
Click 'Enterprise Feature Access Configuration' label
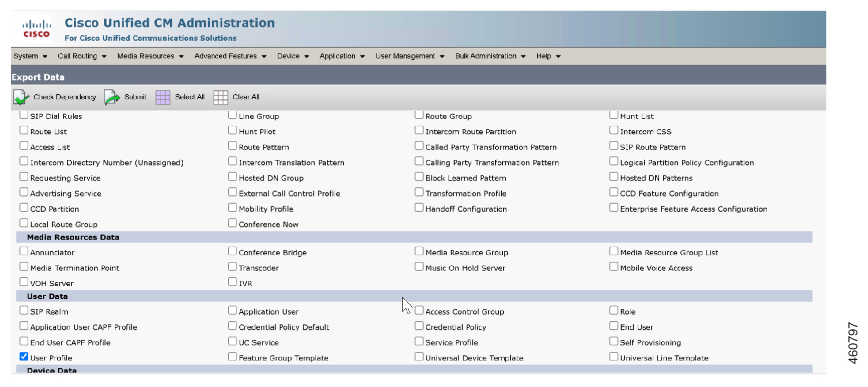693,209
